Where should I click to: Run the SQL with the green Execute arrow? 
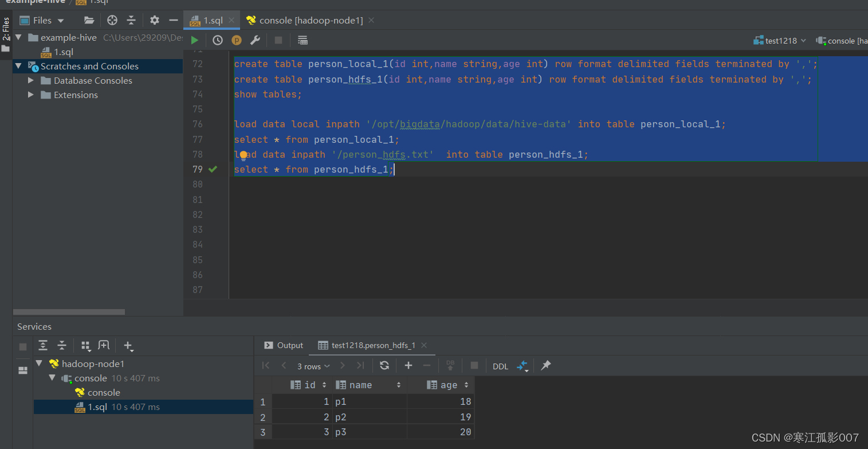(195, 40)
